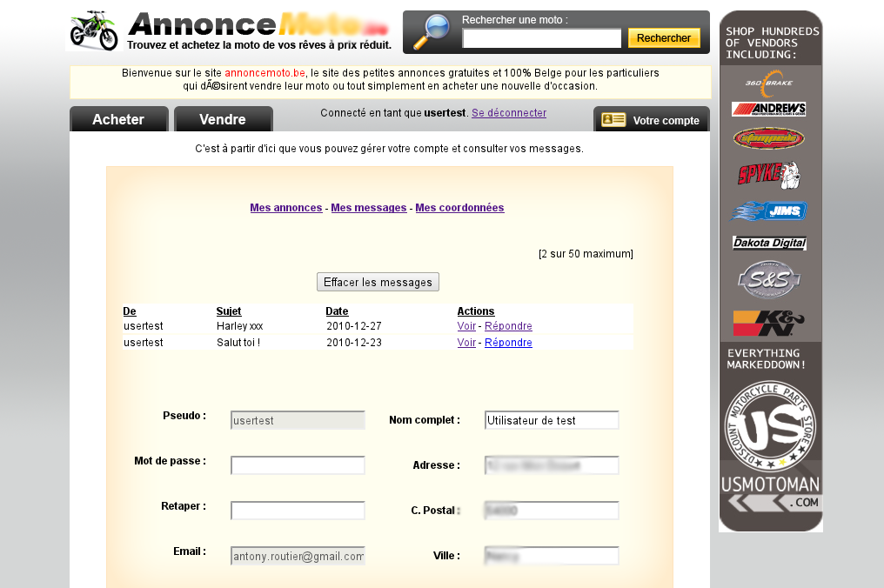Switch to the Acheter tab

118,119
